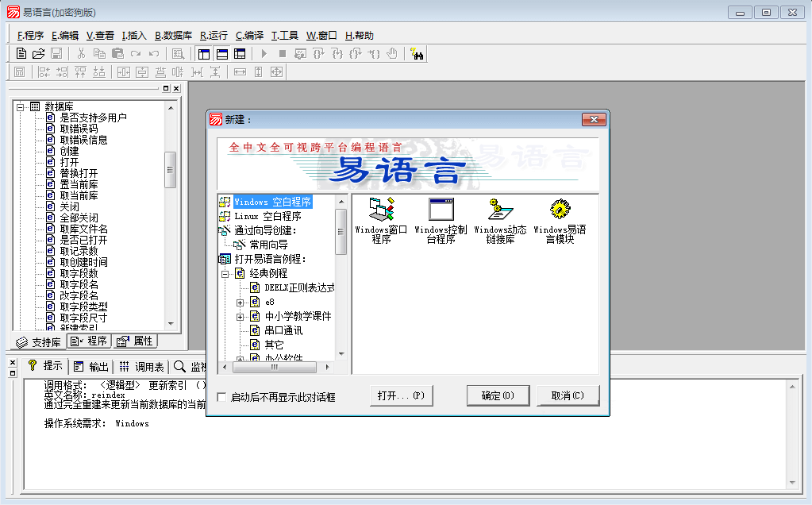Click the support library tree scrollbar thumb

(171, 169)
